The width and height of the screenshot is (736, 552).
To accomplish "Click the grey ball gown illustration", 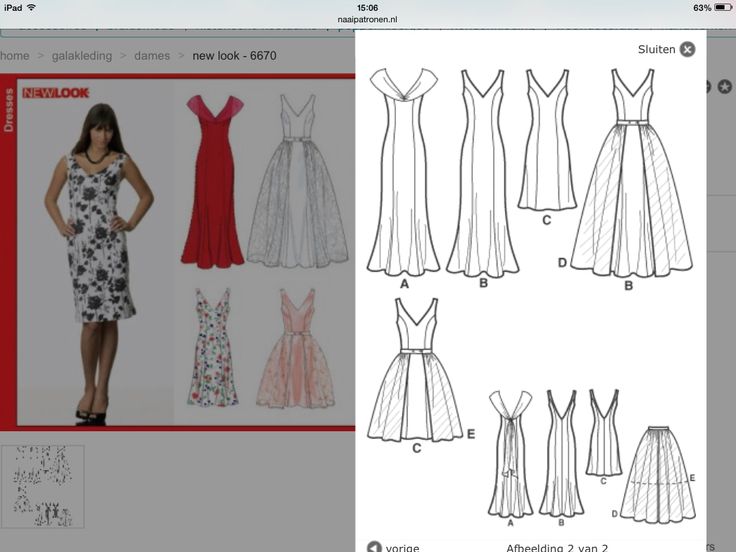I will click(x=298, y=181).
